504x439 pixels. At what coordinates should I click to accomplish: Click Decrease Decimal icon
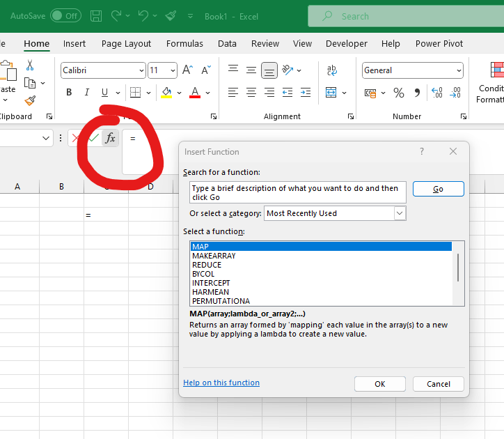pyautogui.click(x=455, y=93)
